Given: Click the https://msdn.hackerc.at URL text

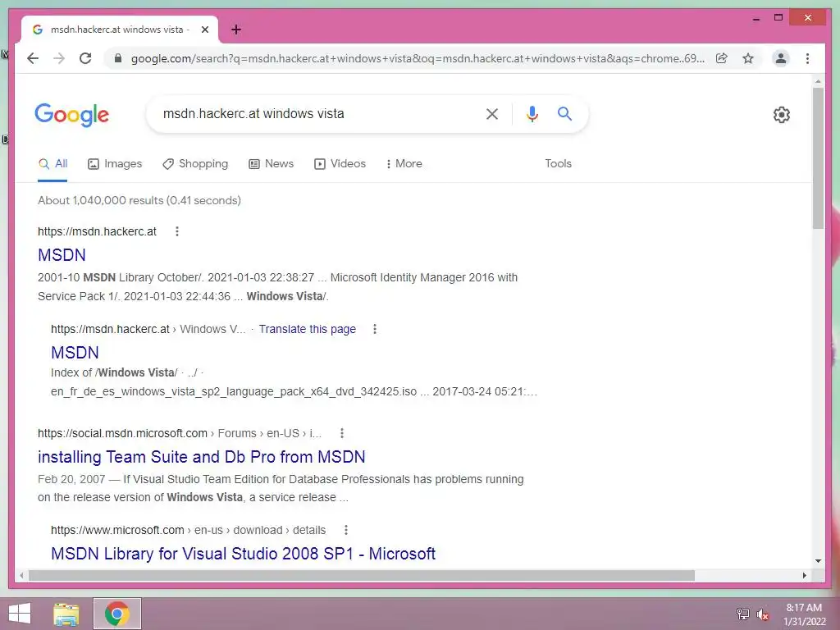Looking at the screenshot, I should point(97,231).
